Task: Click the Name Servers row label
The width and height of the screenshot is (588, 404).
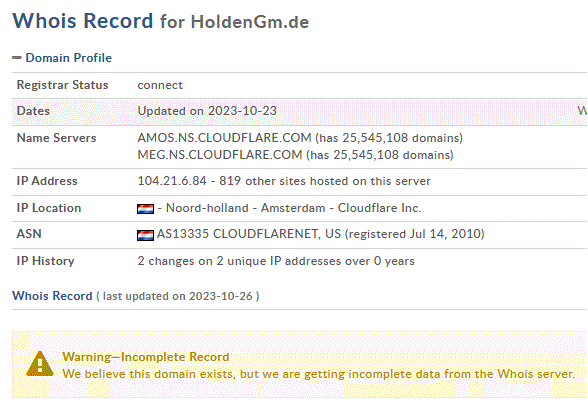Action: pos(56,138)
